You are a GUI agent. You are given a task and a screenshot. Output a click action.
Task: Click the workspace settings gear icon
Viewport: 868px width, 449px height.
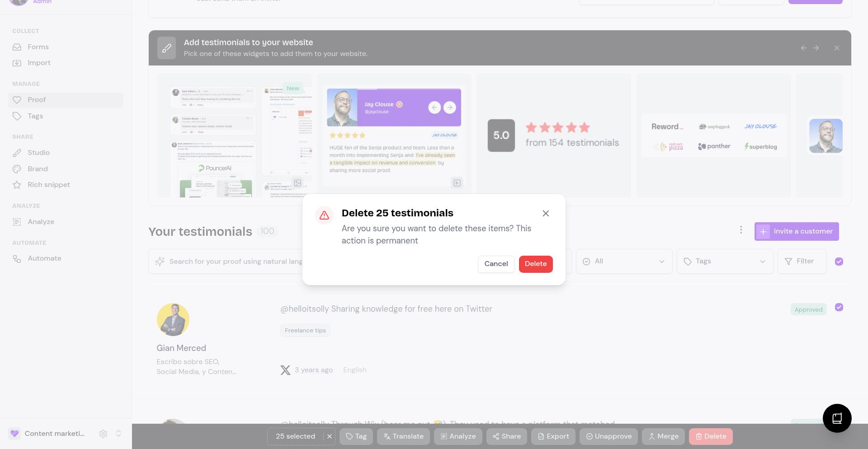(103, 434)
